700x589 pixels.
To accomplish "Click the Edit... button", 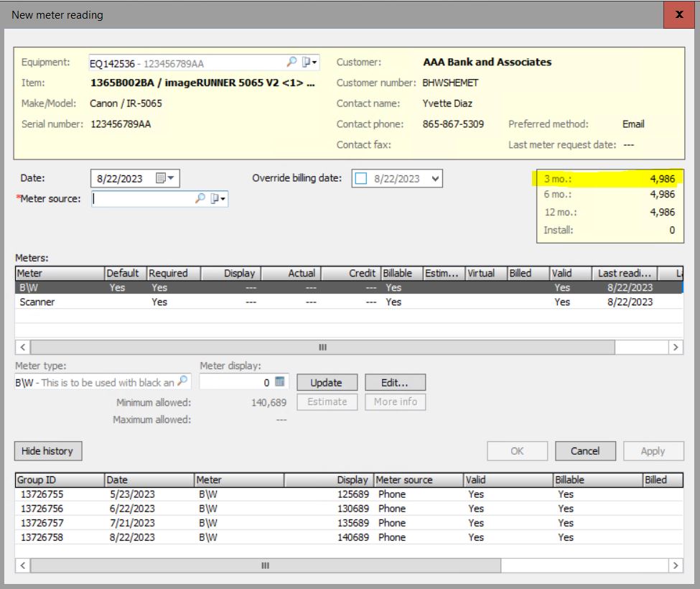I will pyautogui.click(x=395, y=383).
